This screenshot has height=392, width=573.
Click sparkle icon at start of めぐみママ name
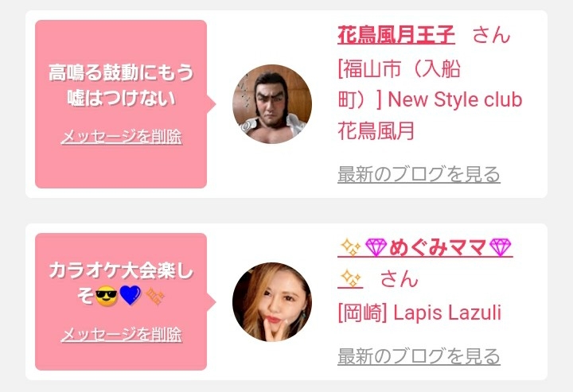click(x=350, y=247)
